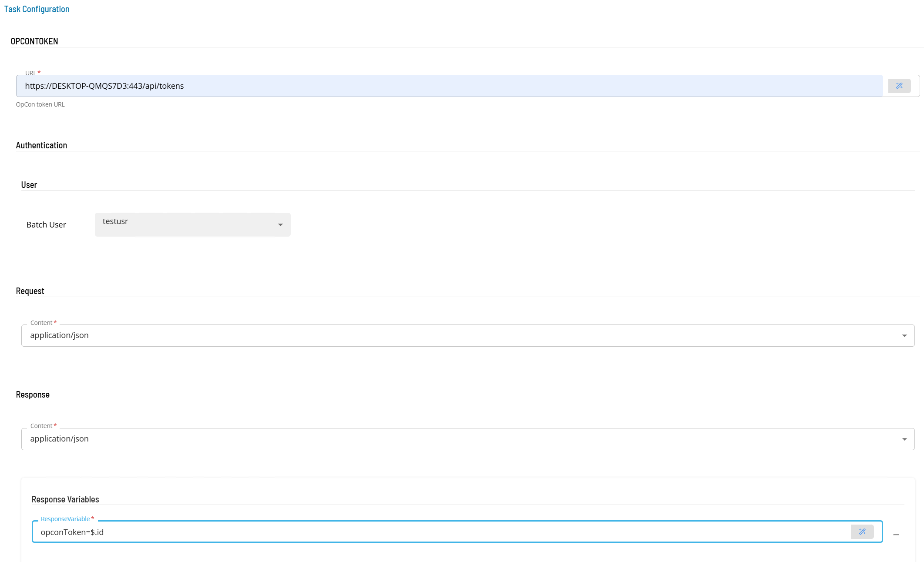This screenshot has height=562, width=924.
Task: Click the Batch User label
Action: click(46, 225)
